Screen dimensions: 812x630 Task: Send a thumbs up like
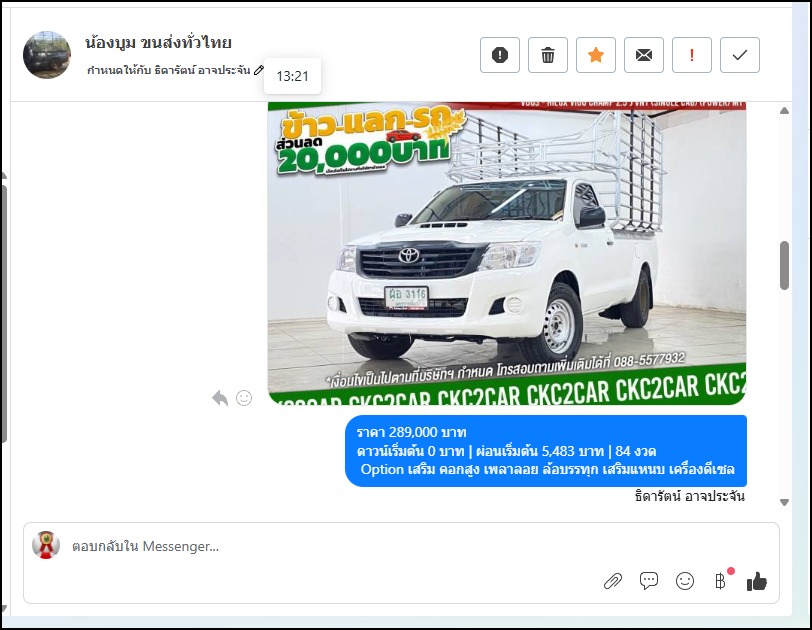[x=757, y=581]
